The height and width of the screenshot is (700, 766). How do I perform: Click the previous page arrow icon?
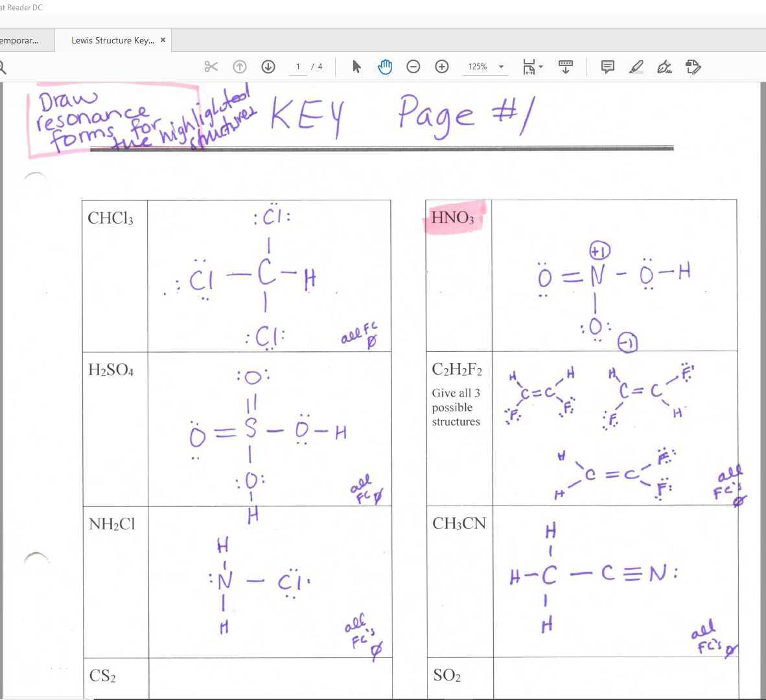click(x=240, y=66)
